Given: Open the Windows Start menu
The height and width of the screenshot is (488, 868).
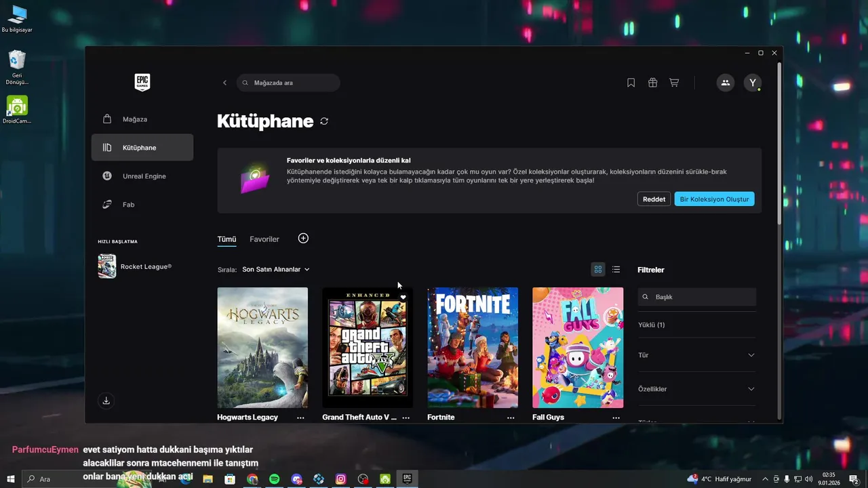Looking at the screenshot, I should [11, 479].
